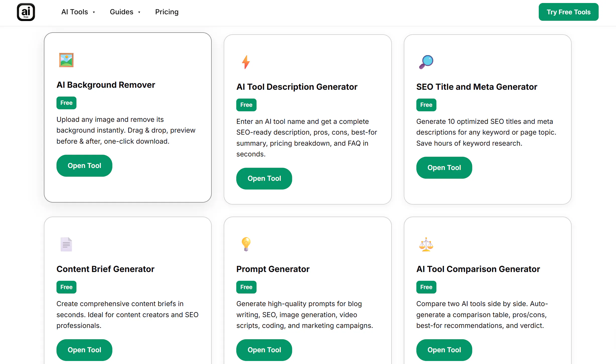Open the Guides menu
Viewport: 616px width, 364px height.
click(x=122, y=12)
